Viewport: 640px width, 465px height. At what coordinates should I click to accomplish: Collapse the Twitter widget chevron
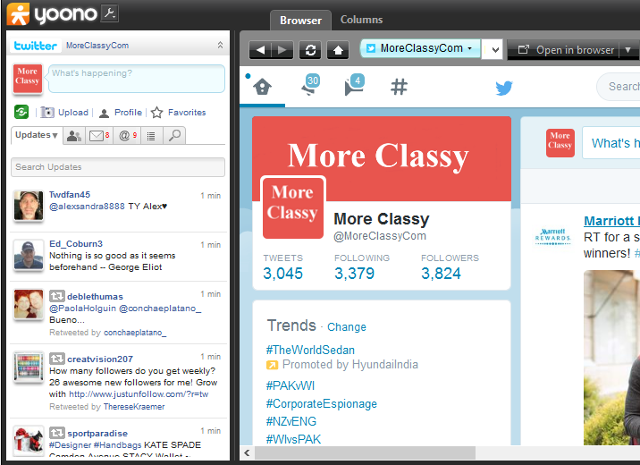[220, 45]
